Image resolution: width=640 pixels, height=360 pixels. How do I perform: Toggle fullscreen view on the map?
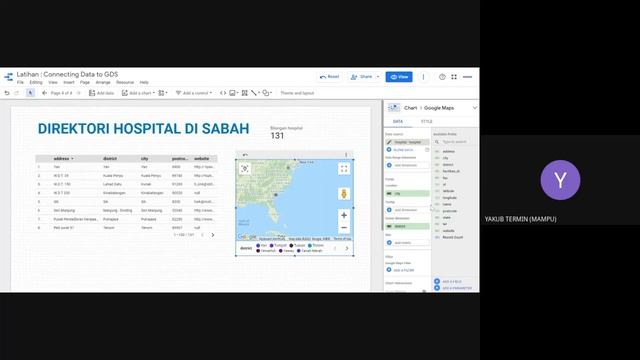[x=344, y=169]
